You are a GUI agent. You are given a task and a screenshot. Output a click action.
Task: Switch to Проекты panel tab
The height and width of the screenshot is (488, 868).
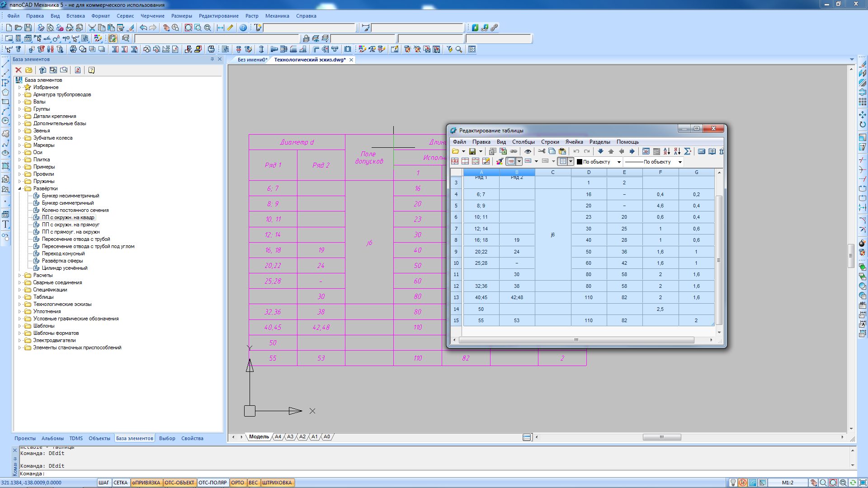[x=25, y=438]
